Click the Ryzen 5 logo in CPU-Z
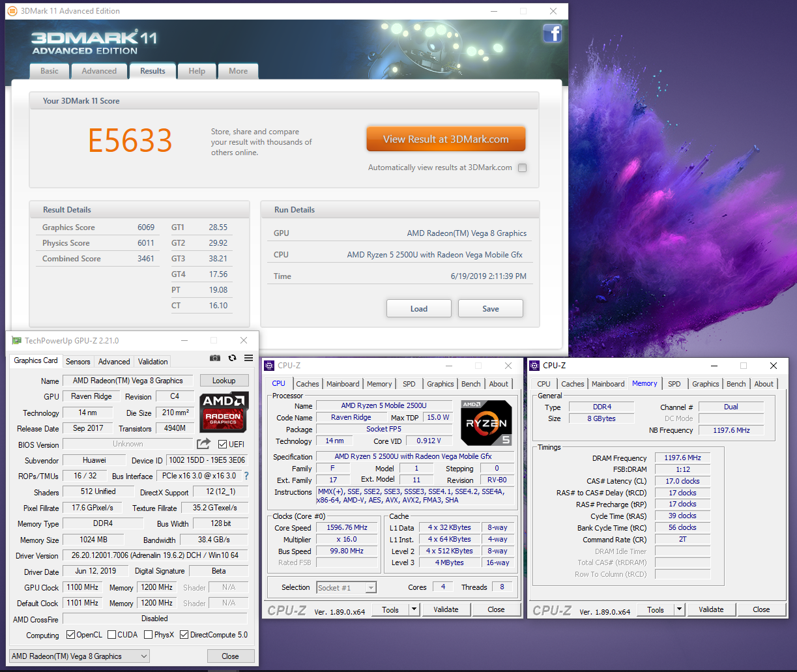Viewport: 797px width, 672px height. [486, 422]
